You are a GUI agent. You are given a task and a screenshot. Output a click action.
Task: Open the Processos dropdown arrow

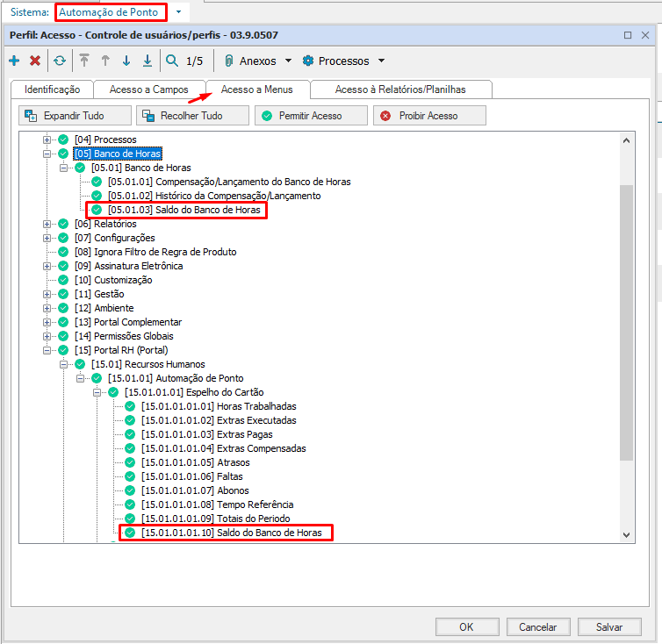click(381, 61)
